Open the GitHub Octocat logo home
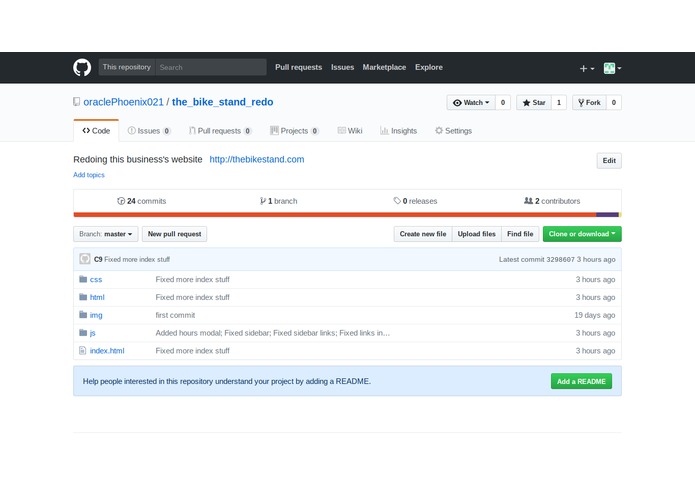Screen dimensions: 695x494 [x=82, y=68]
